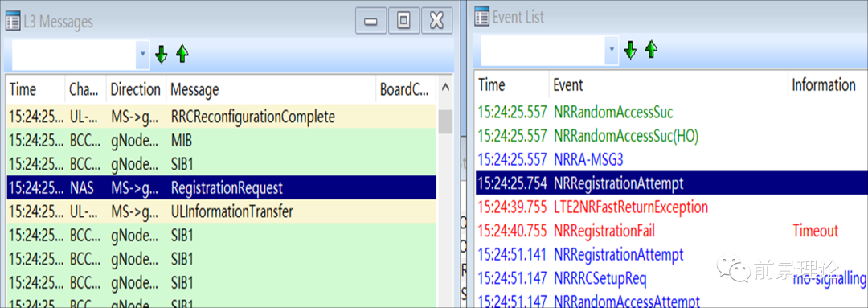The width and height of the screenshot is (868, 308).
Task: Select the RegistrationRequest NAS message
Action: (222, 188)
